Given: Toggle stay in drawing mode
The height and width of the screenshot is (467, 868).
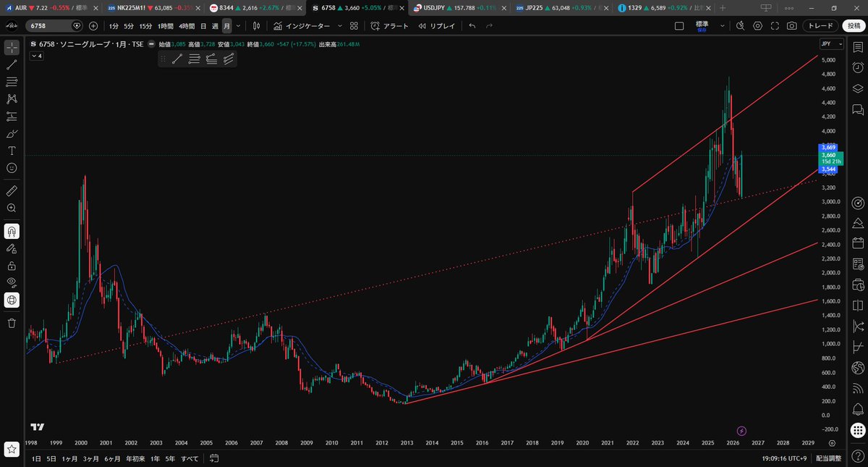Looking at the screenshot, I should 12,248.
